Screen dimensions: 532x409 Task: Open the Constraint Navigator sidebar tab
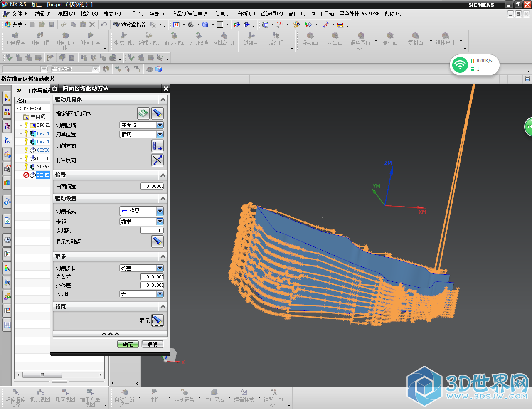point(7,111)
